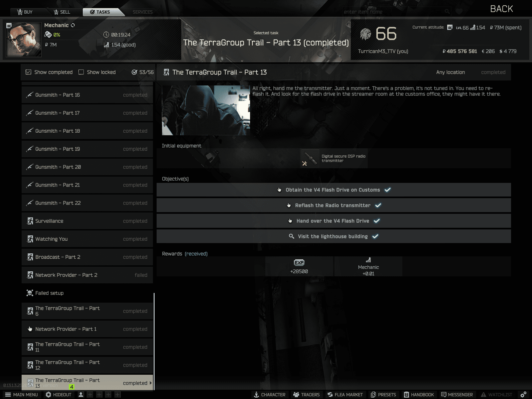Go to the HIDEOUT
Viewport: 532px width, 399px height.
pos(59,395)
